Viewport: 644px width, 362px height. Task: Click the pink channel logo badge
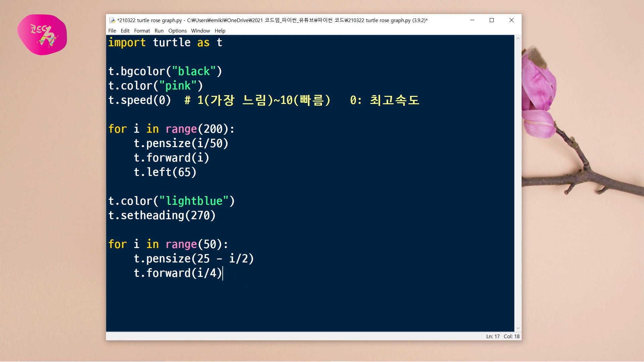point(42,35)
